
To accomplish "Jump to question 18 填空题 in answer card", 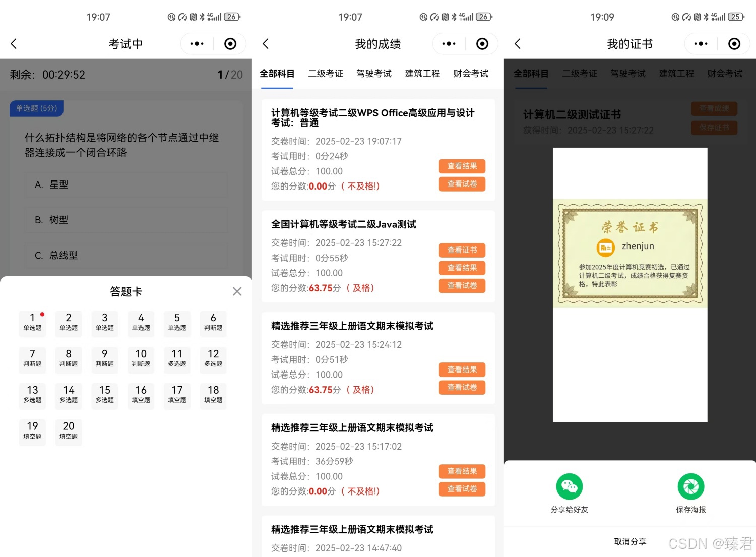I will click(x=213, y=396).
